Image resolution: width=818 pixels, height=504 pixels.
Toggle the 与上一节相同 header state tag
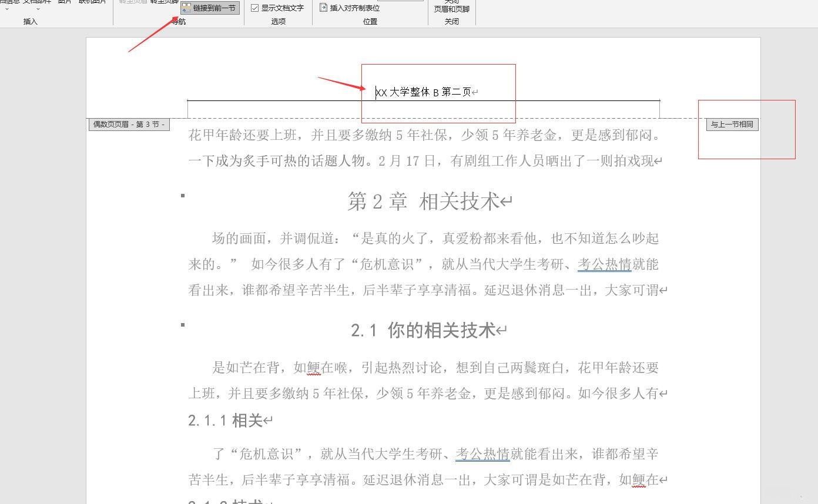coord(732,124)
